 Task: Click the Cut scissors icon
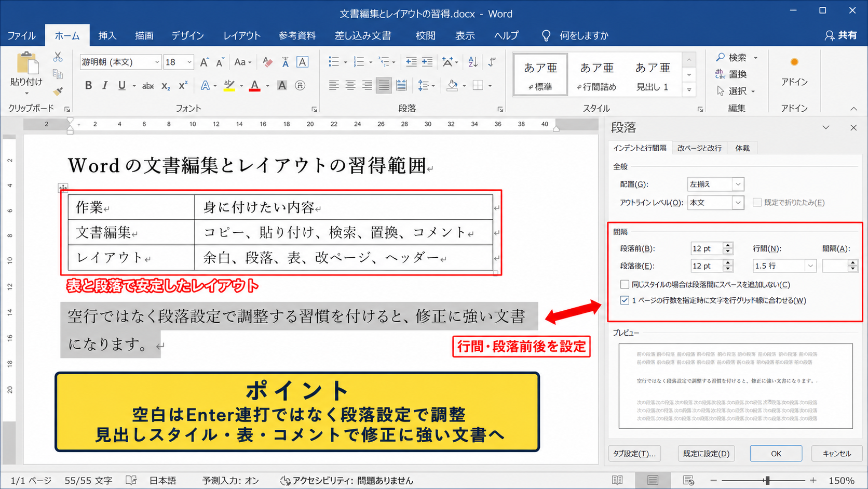point(58,56)
